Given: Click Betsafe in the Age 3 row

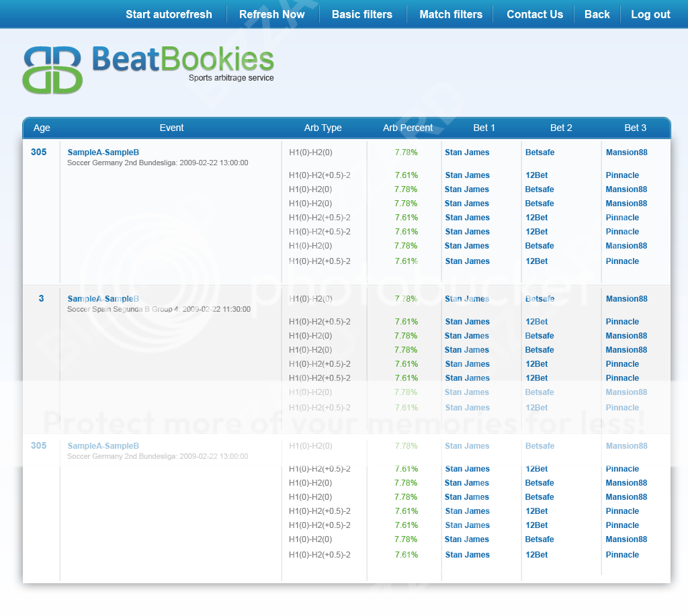Looking at the screenshot, I should point(540,299).
